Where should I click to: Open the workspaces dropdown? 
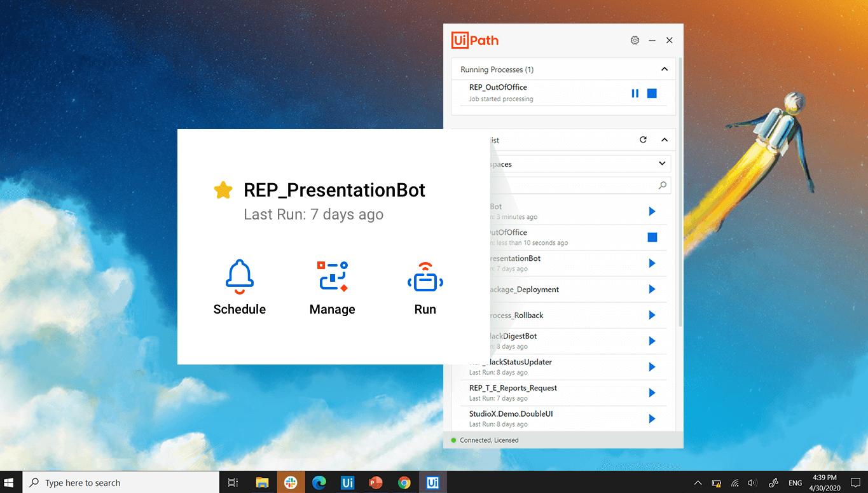pyautogui.click(x=580, y=164)
